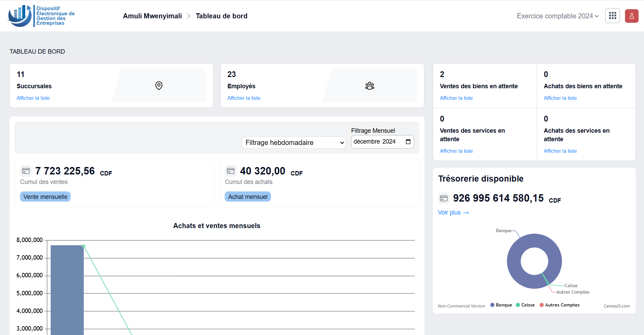
Task: Click the card icon beside Cumul des achats
Action: (x=231, y=171)
